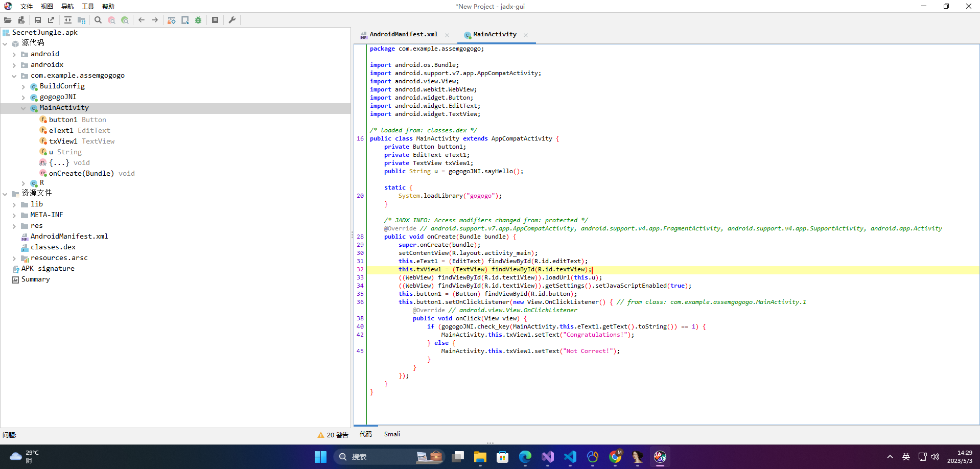Open class search pink magnifier icon

point(111,20)
